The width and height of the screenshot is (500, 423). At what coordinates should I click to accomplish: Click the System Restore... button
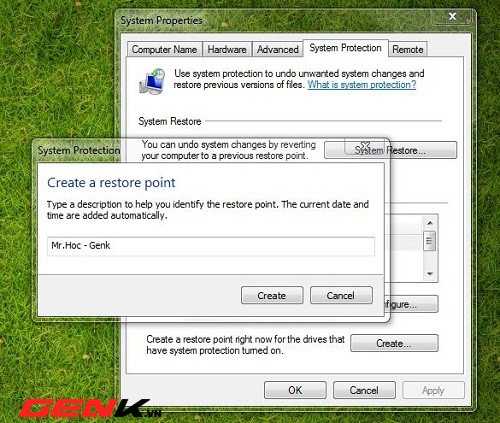point(390,150)
